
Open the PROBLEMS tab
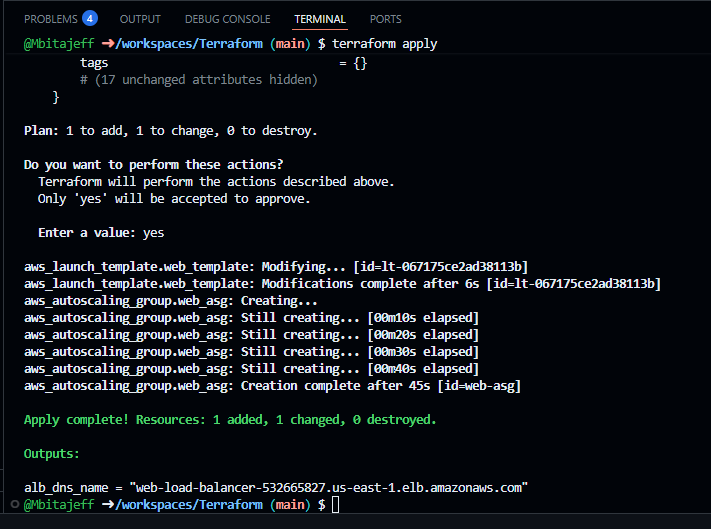(x=51, y=19)
